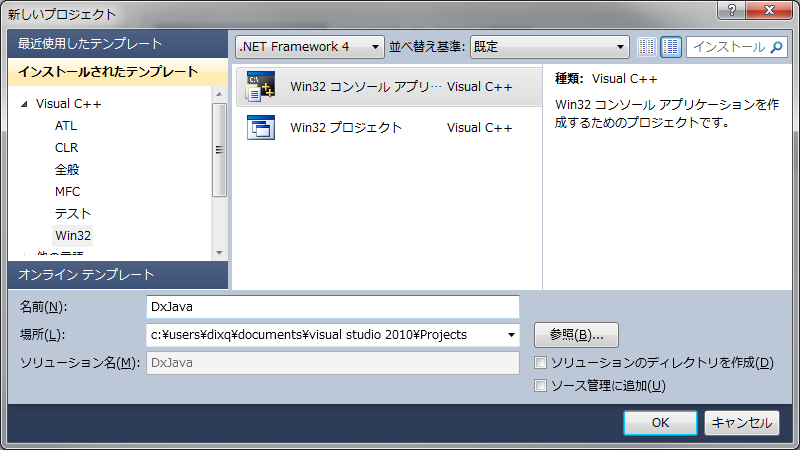Enable add to source control checkbox
800x450 pixels.
point(540,386)
